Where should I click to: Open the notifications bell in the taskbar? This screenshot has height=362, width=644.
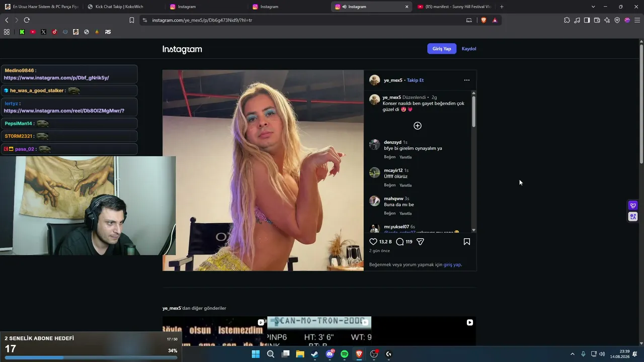pyautogui.click(x=635, y=354)
